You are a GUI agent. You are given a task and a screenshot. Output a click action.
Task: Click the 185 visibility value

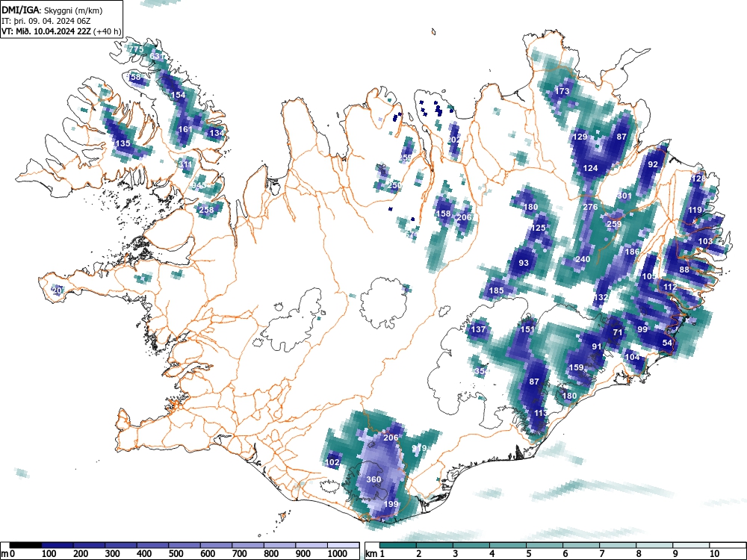pos(497,290)
